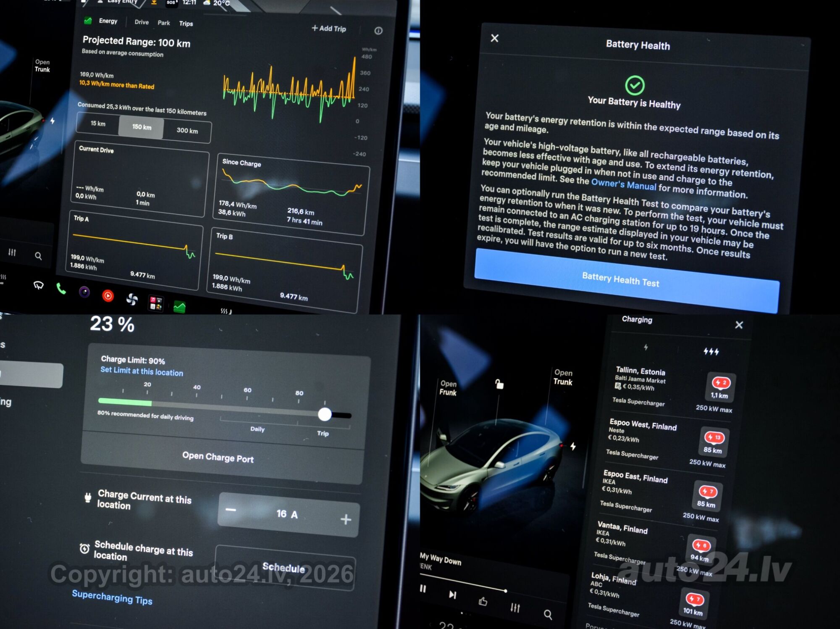Increase charge current with plus button

pyautogui.click(x=346, y=520)
